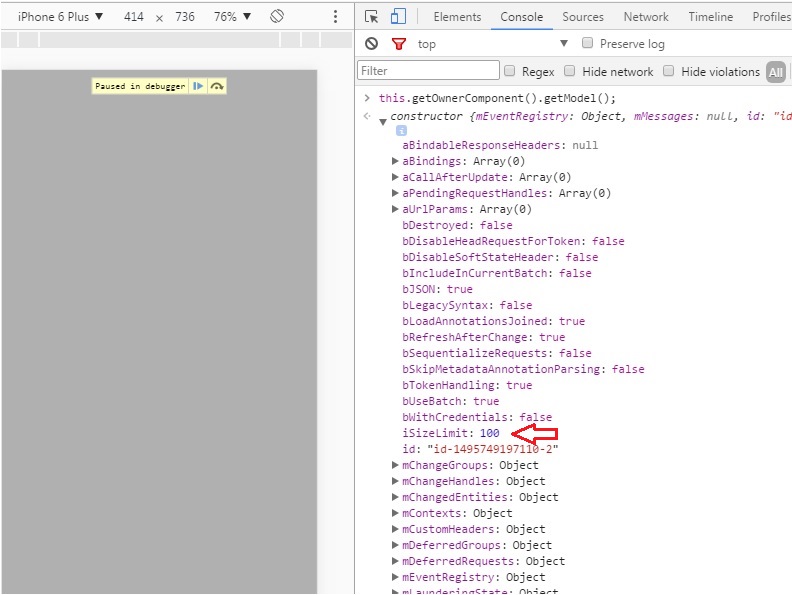This screenshot has width=792, height=595.
Task: Enable Hide violations checkbox
Action: click(x=668, y=71)
